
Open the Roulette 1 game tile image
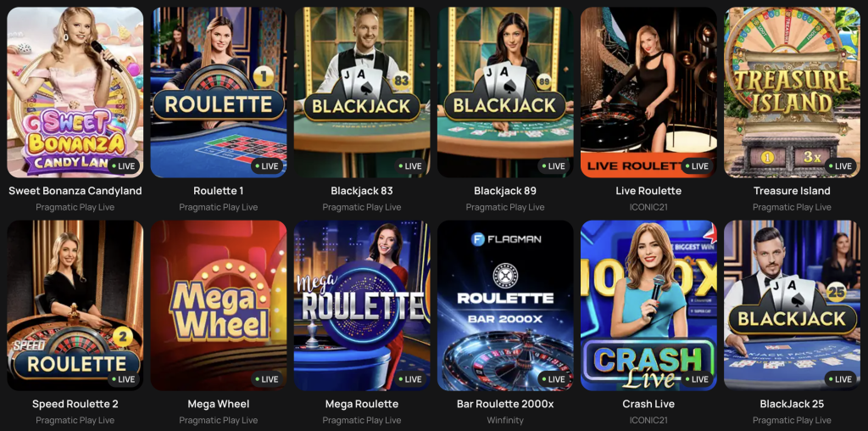219,92
